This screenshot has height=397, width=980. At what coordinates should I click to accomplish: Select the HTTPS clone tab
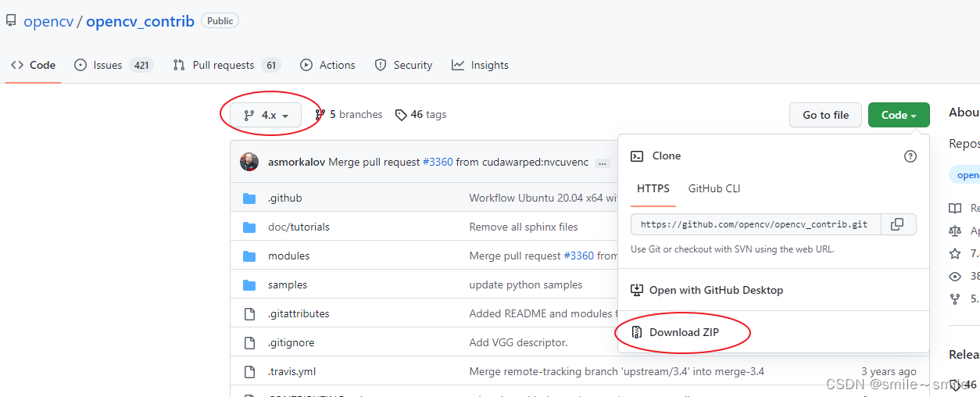pyautogui.click(x=653, y=188)
